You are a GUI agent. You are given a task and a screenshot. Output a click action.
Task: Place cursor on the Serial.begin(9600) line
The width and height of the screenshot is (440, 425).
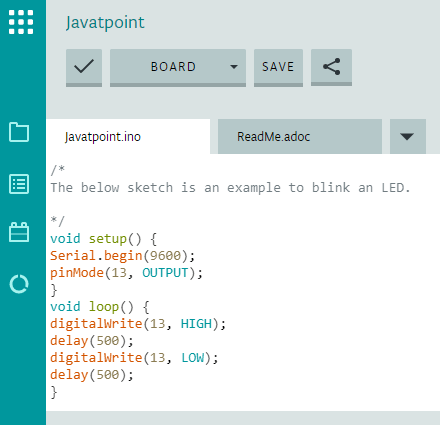(x=122, y=256)
